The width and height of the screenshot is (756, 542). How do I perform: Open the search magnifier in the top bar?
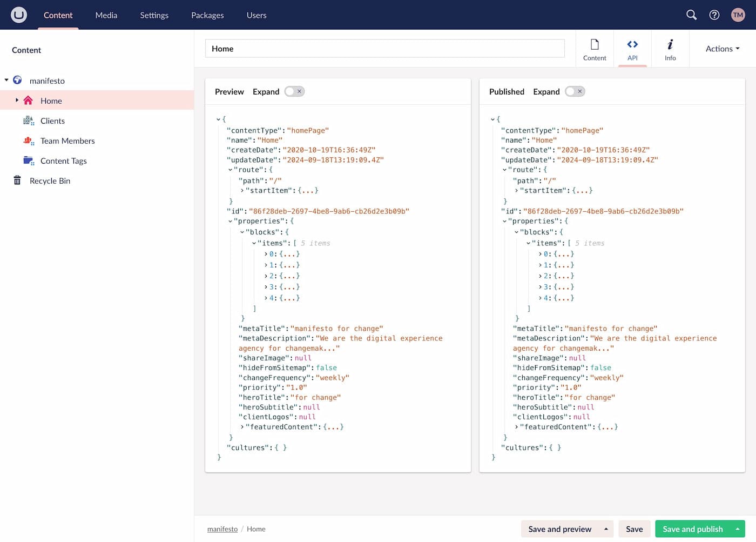pos(691,15)
